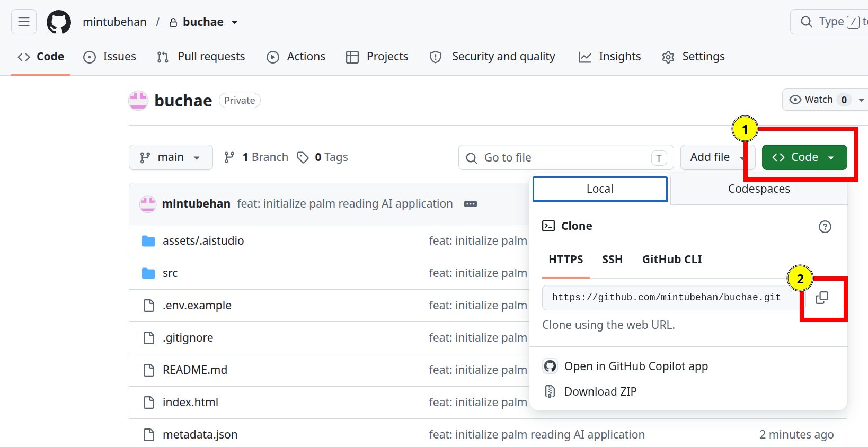Click the file icon for index.html

(x=148, y=403)
